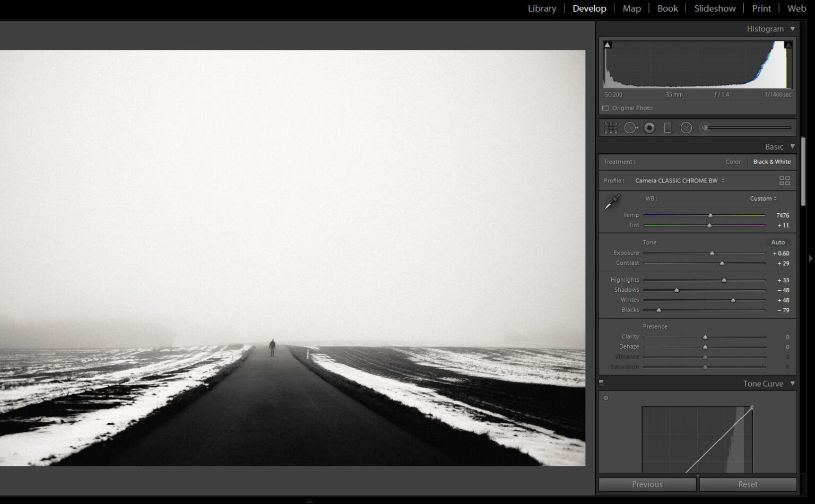Screen dimensions: 815x504
Task: Click the Auto tone button
Action: click(x=778, y=242)
